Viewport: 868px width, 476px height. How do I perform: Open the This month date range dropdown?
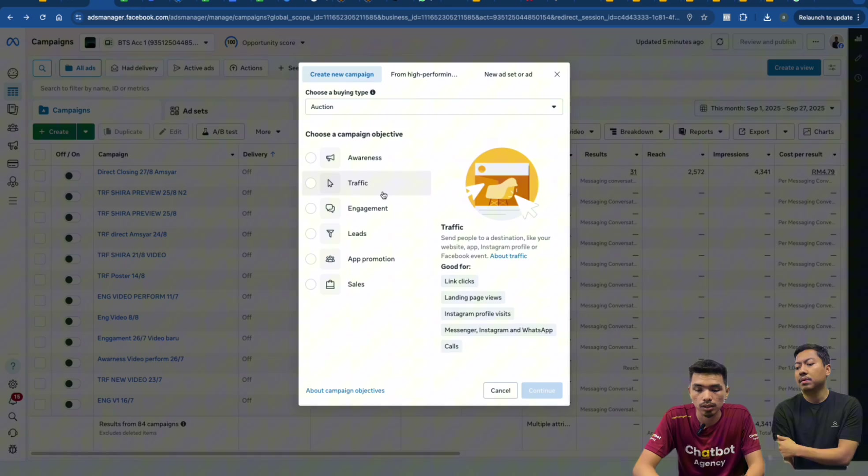tap(767, 108)
